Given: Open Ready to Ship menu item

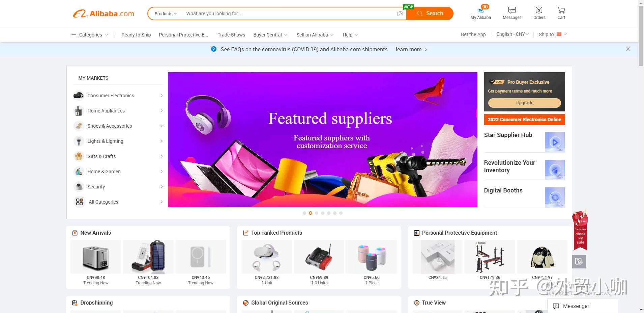Looking at the screenshot, I should [x=136, y=35].
